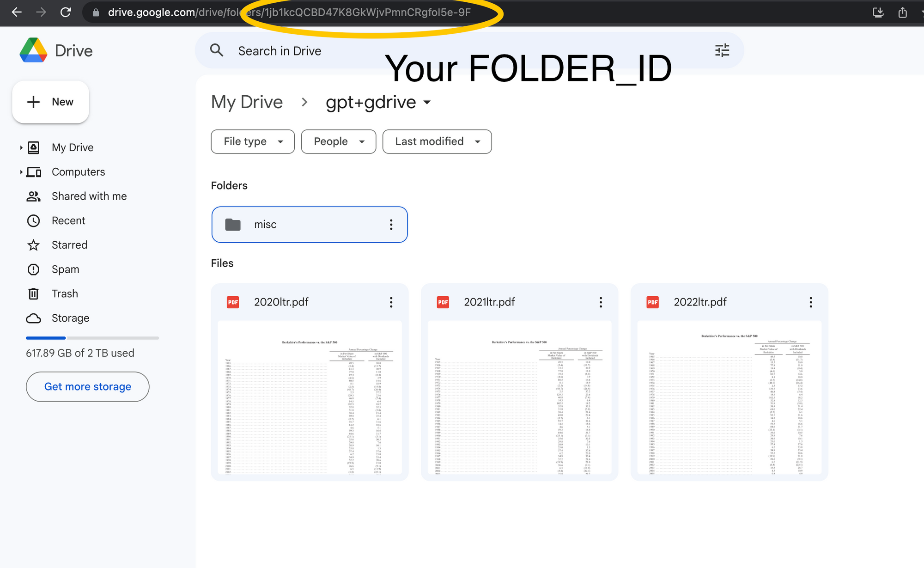Click the browser reload icon
924x568 pixels.
pos(66,12)
